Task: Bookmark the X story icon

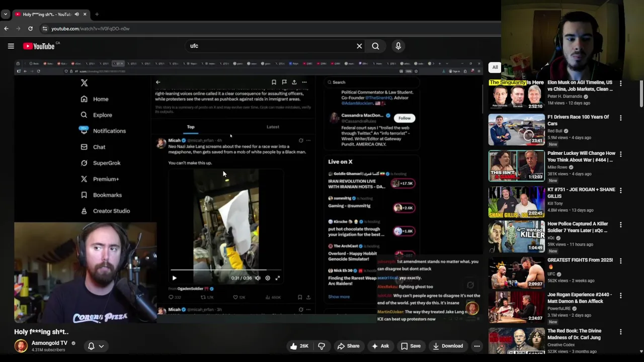Action: pos(274,82)
